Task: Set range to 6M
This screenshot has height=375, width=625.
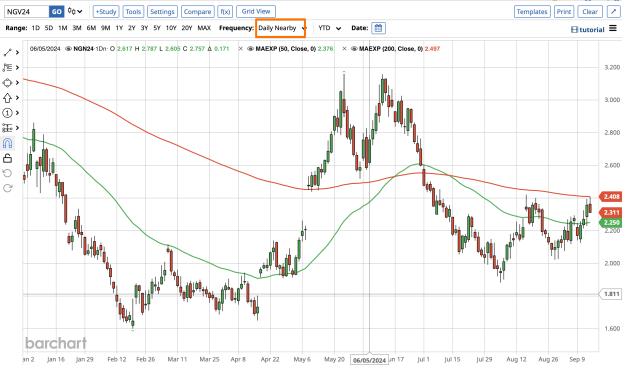Action: point(91,28)
